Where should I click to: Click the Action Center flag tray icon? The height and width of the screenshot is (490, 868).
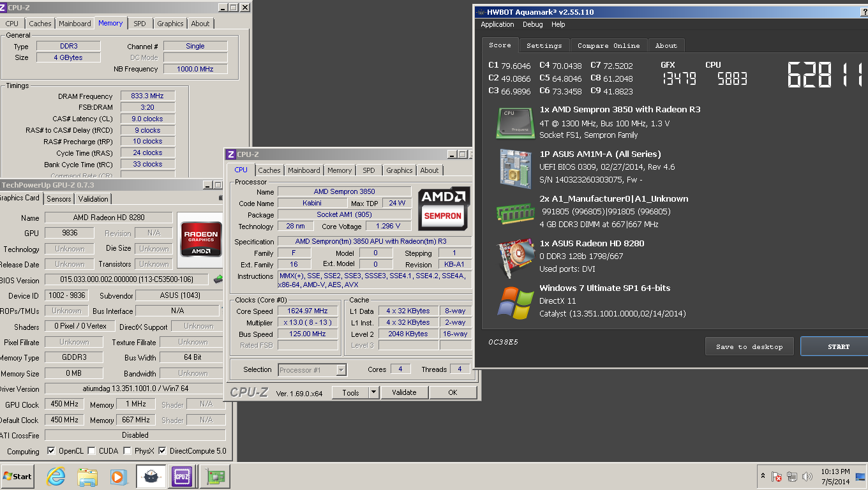777,477
